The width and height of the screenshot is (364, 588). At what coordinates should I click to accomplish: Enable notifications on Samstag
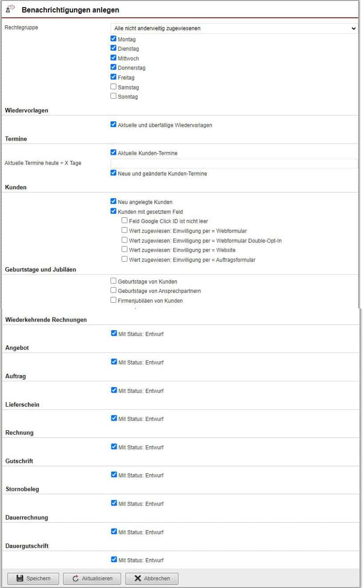click(x=114, y=87)
